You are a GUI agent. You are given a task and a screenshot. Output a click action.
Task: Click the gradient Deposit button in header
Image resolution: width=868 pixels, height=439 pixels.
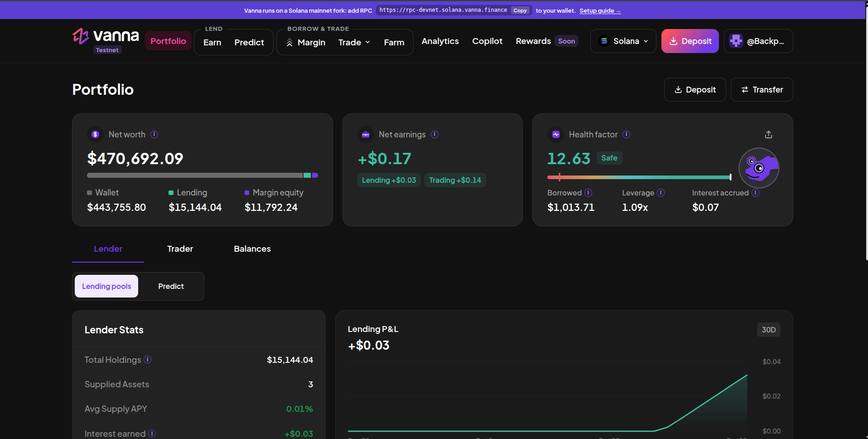point(690,41)
